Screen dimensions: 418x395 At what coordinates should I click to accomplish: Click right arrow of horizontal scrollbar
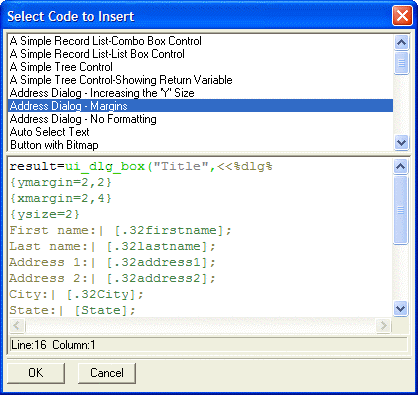(383, 325)
